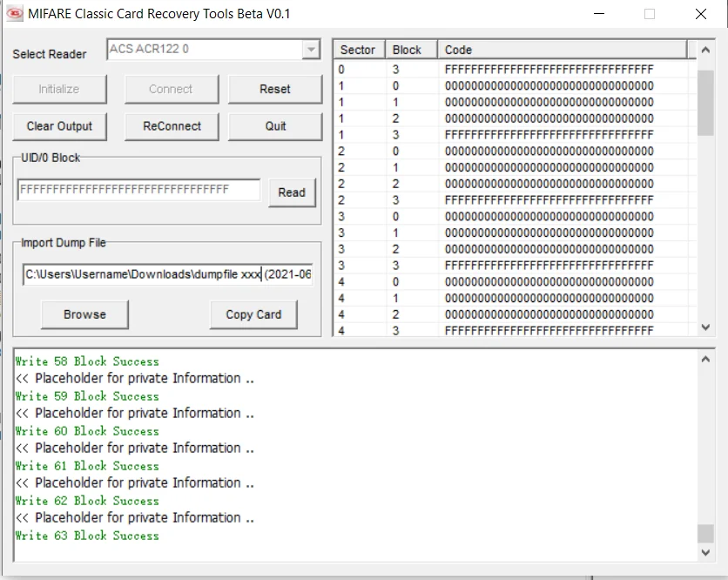728x580 pixels.
Task: Select the Sector 4 Block 1 row
Action: coord(516,298)
